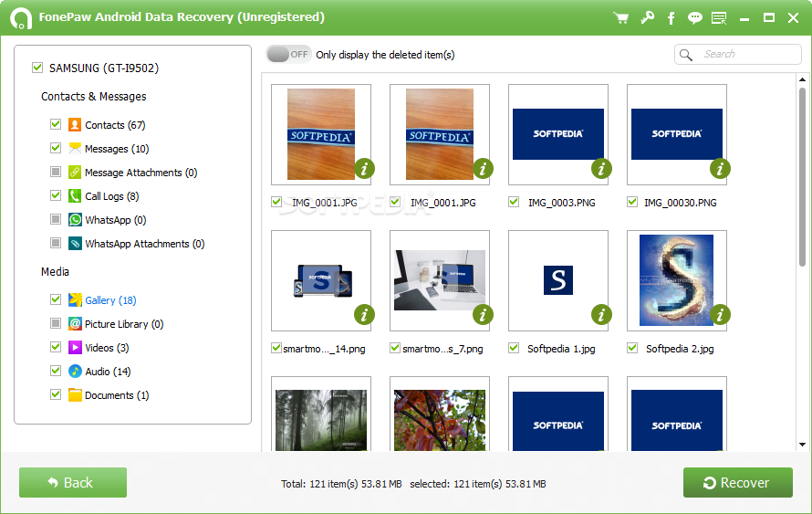The image size is (812, 514).
Task: Uncheck the Audio (14) checkbox
Action: pyautogui.click(x=56, y=371)
